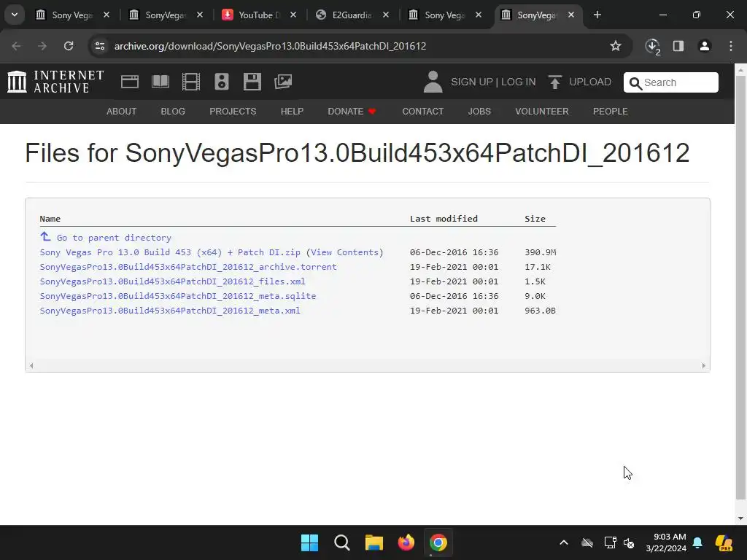The height and width of the screenshot is (560, 747).
Task: Open Chrome downloads icon in toolbar
Action: pos(652,46)
